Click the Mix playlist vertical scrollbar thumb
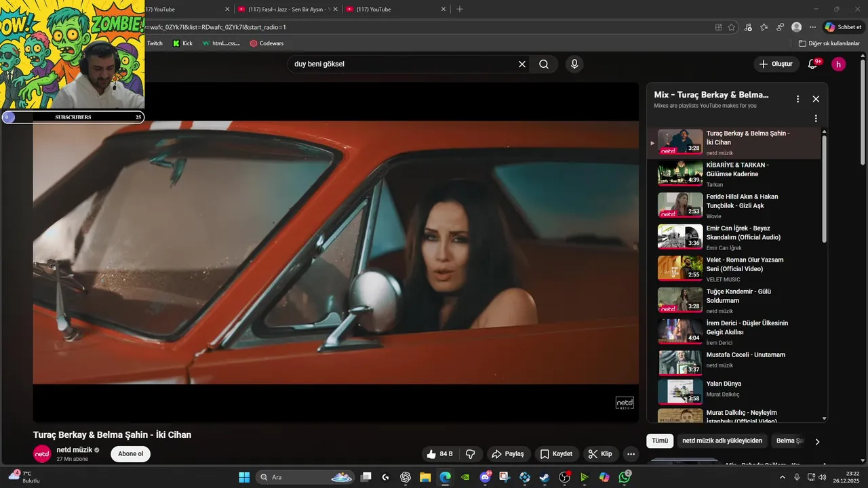The height and width of the screenshot is (488, 868). click(825, 188)
